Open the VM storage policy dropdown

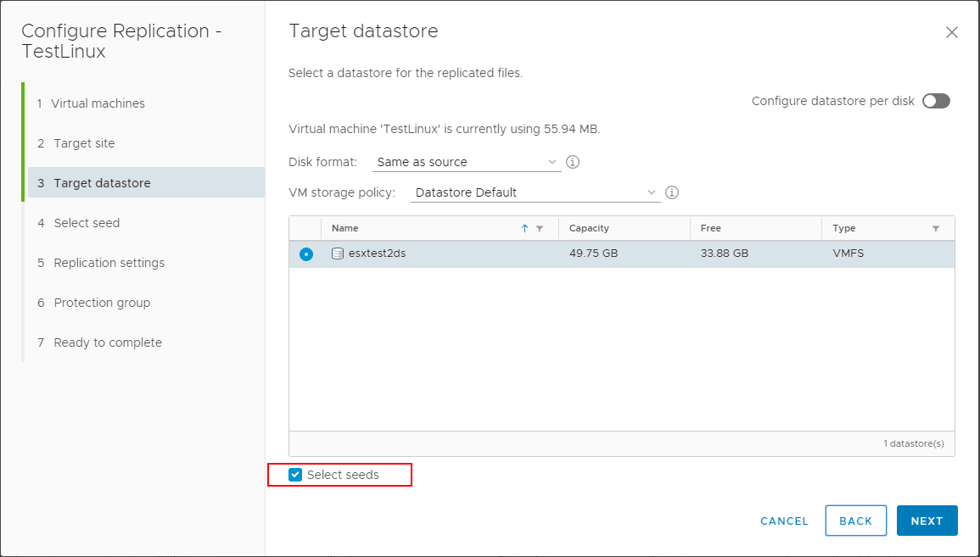(x=535, y=192)
